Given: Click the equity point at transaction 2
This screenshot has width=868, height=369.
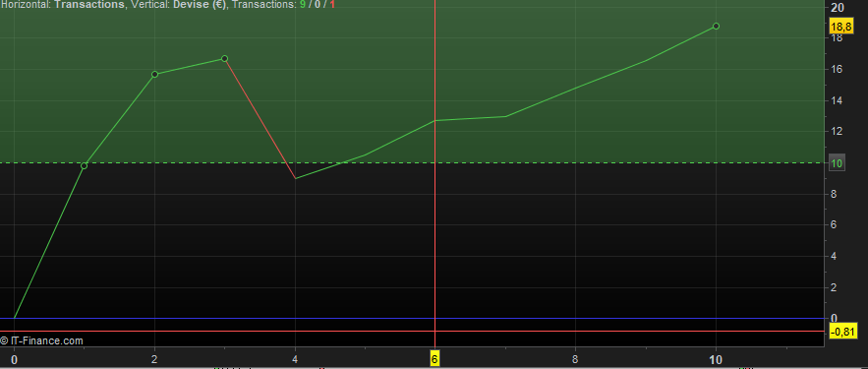Looking at the screenshot, I should (154, 74).
